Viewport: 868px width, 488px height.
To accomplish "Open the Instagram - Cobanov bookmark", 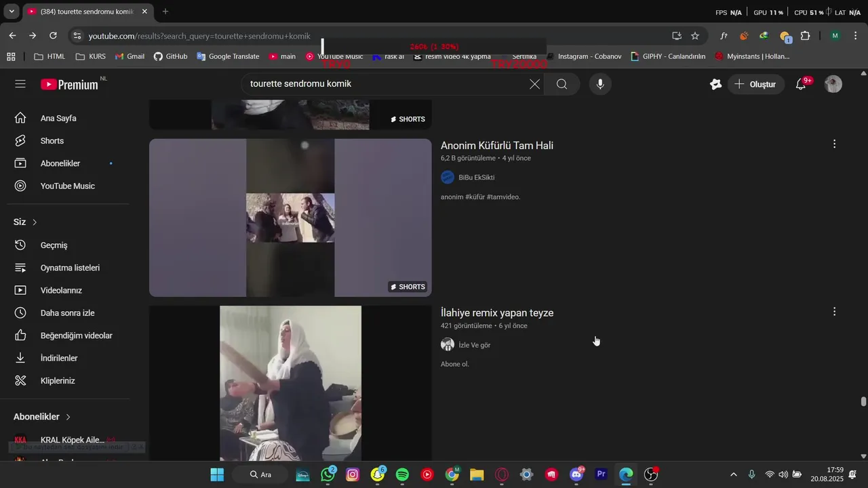I will [584, 56].
